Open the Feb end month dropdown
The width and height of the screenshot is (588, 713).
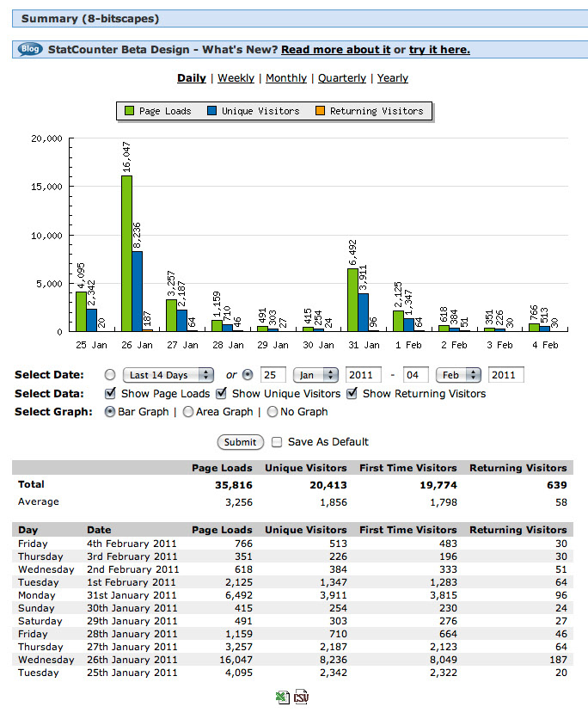[458, 375]
